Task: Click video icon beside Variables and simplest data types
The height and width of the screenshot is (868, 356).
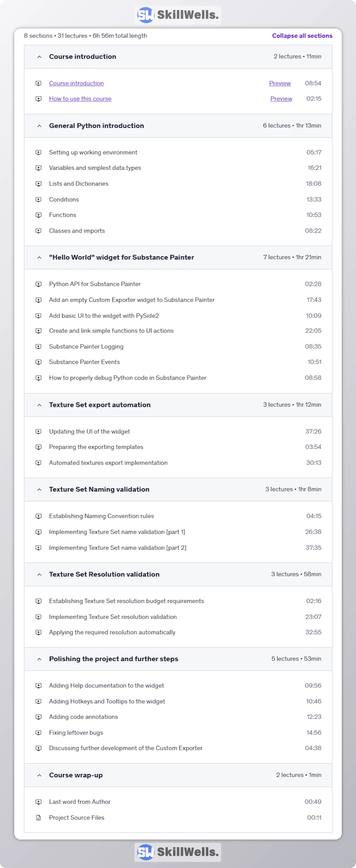Action: point(38,168)
